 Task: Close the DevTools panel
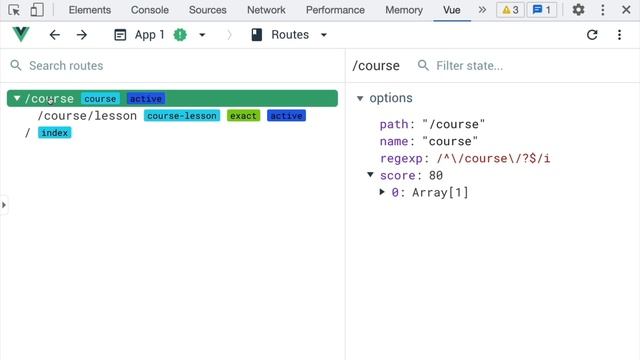tap(626, 10)
